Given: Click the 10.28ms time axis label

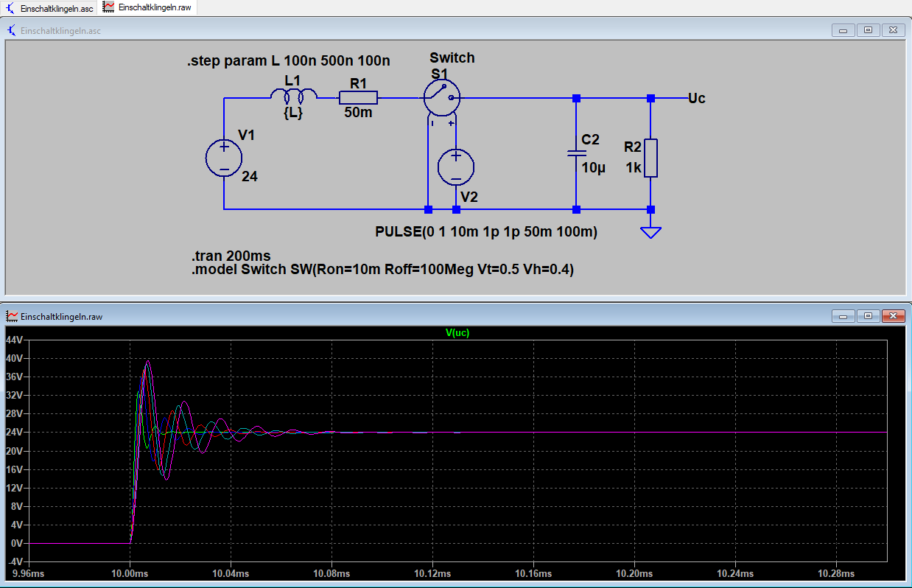Looking at the screenshot, I should point(837,573).
